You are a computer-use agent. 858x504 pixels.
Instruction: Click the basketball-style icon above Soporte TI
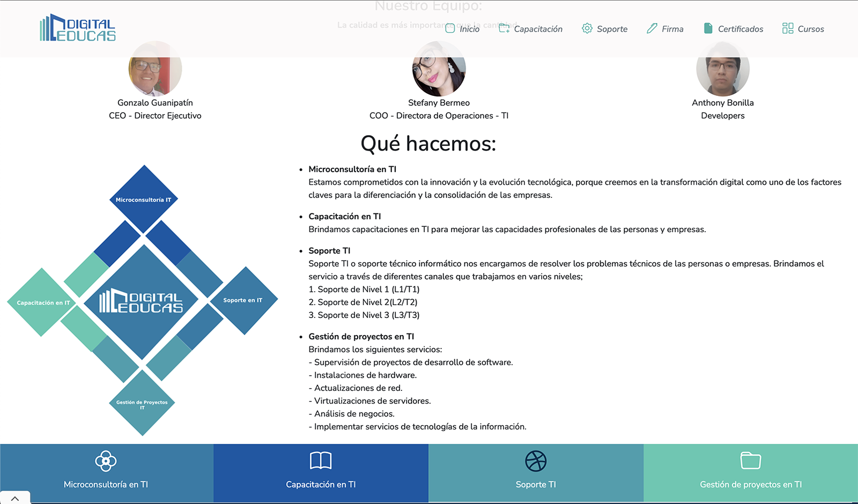coord(536,461)
